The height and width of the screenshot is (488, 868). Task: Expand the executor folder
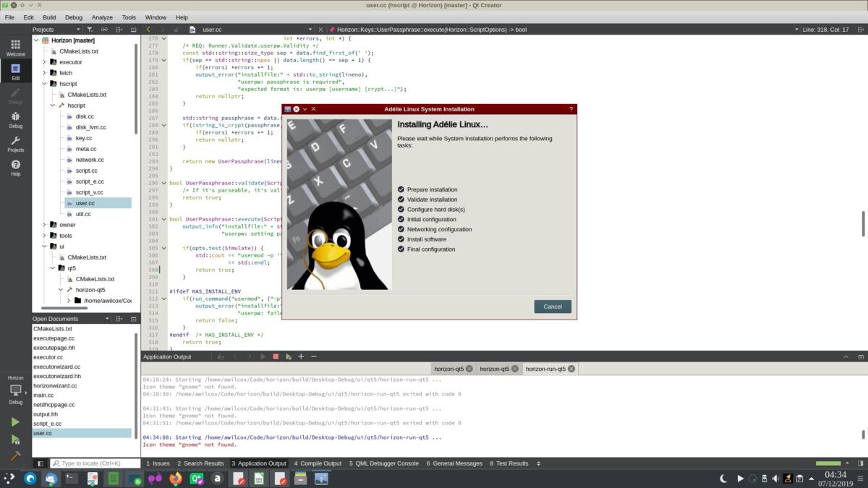[x=44, y=62]
